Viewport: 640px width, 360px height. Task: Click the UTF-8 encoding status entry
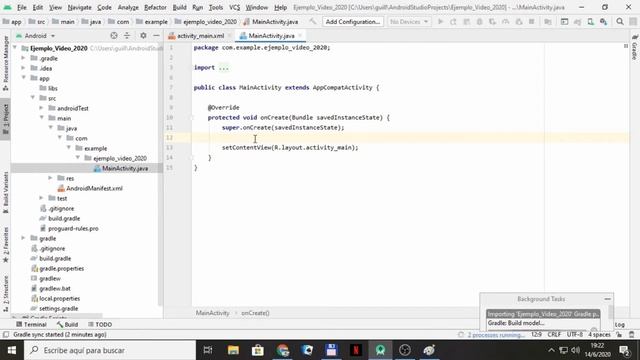click(575, 335)
